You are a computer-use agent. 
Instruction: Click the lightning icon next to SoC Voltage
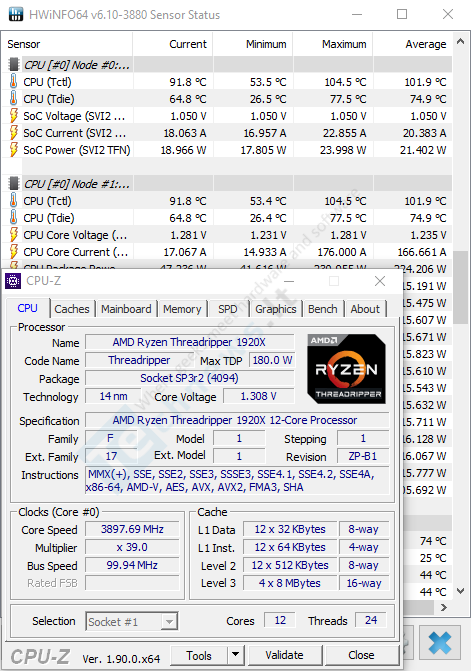point(14,116)
